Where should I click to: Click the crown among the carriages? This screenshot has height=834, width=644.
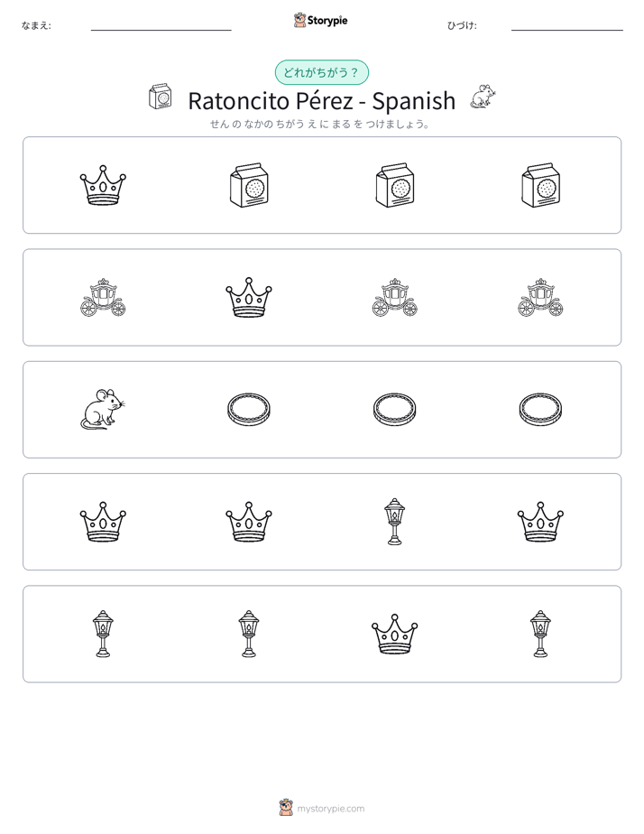[x=249, y=297]
